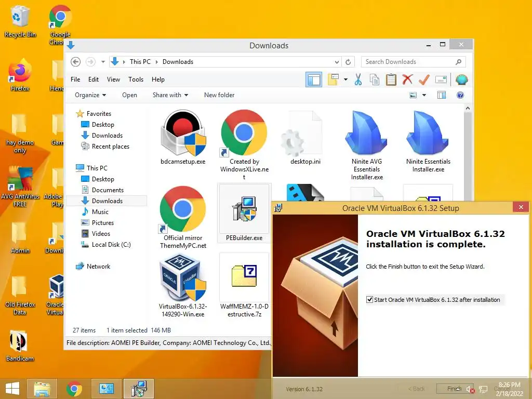
Task: Select desktop.ini file
Action: click(305, 137)
